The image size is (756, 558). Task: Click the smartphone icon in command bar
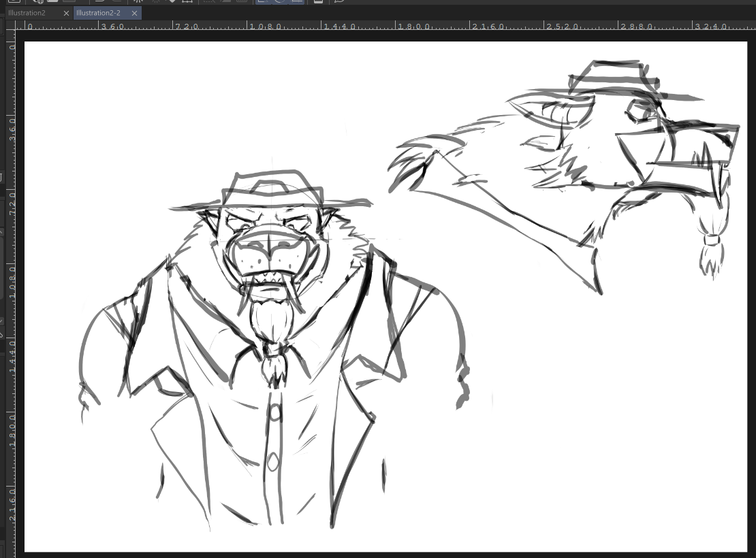(317, 1)
